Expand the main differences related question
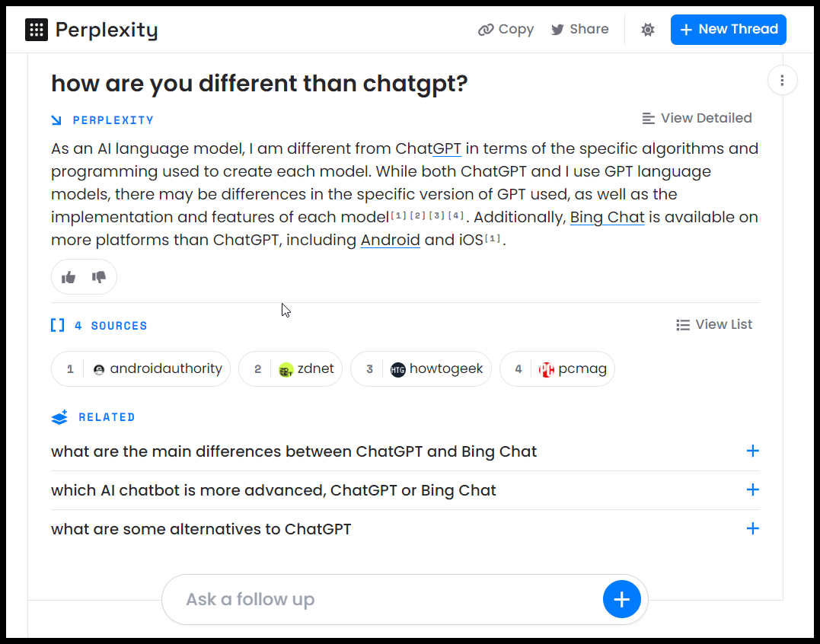Screen dimensions: 820x644 752,451
